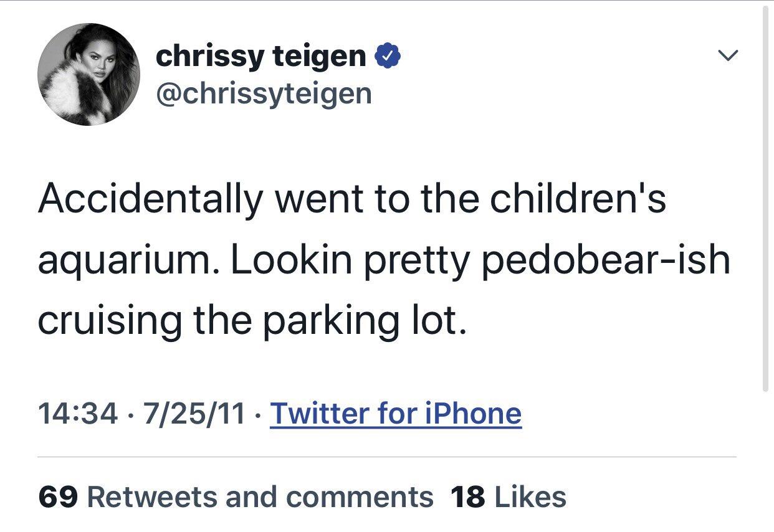Click the blue verified badge

click(387, 57)
